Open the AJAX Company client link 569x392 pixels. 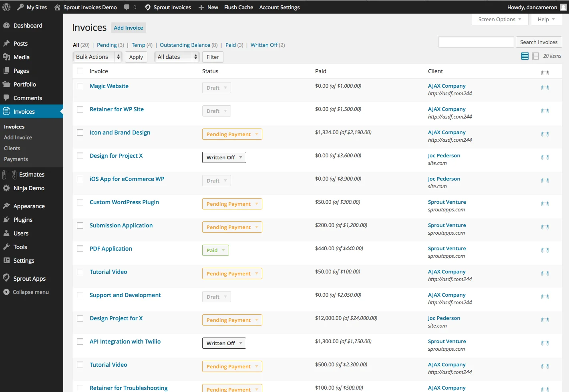tap(446, 86)
